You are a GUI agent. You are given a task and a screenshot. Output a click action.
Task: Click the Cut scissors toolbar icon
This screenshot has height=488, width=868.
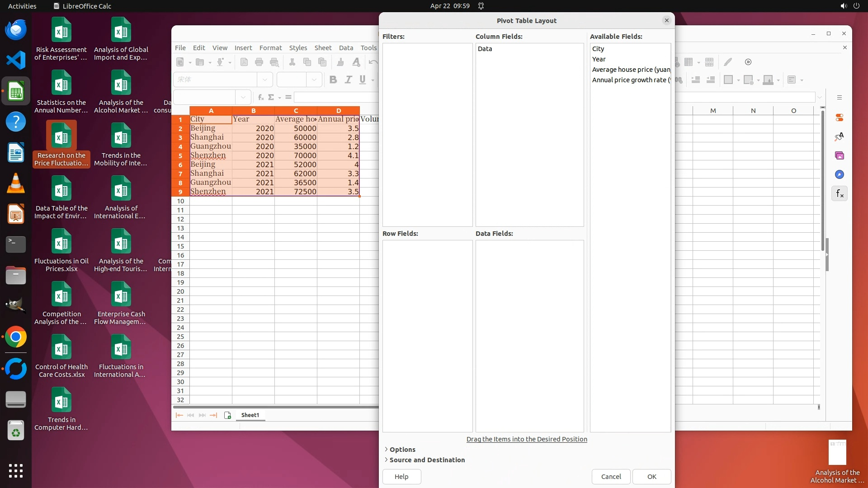click(292, 62)
